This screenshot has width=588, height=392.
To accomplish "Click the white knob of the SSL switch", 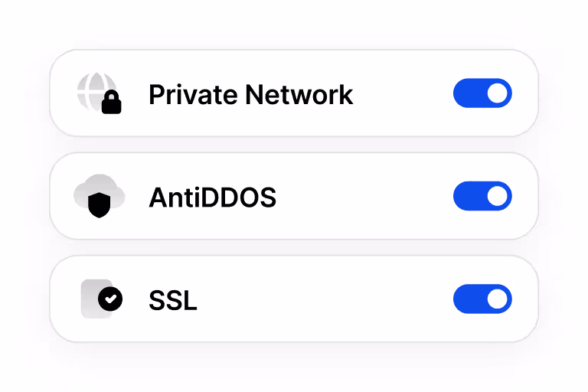I will point(498,299).
